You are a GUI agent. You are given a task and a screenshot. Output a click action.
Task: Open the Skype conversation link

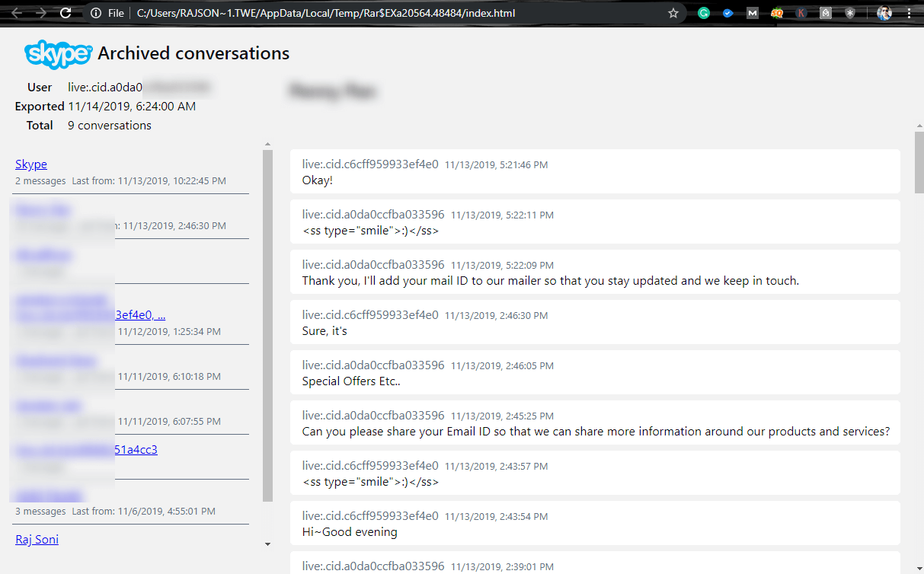[30, 164]
